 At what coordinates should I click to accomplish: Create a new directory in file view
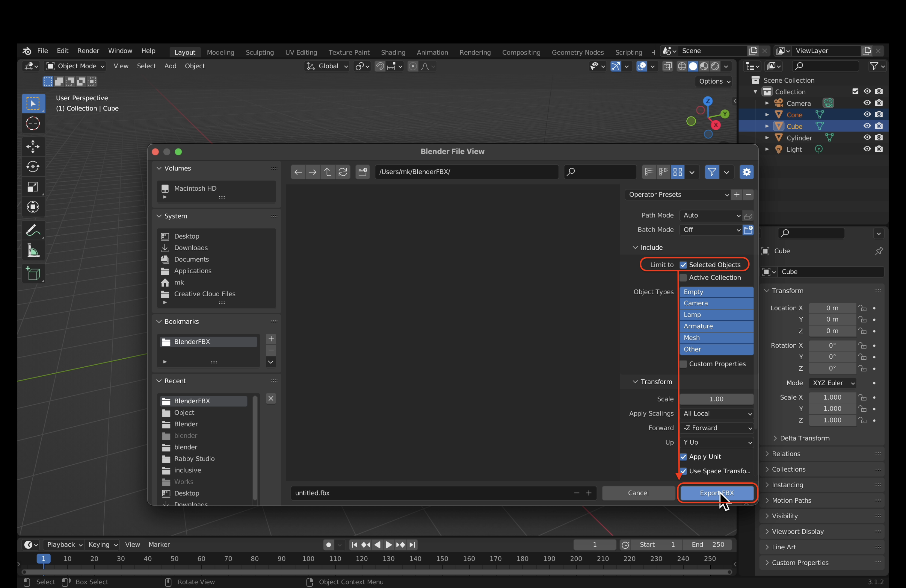[x=363, y=172]
